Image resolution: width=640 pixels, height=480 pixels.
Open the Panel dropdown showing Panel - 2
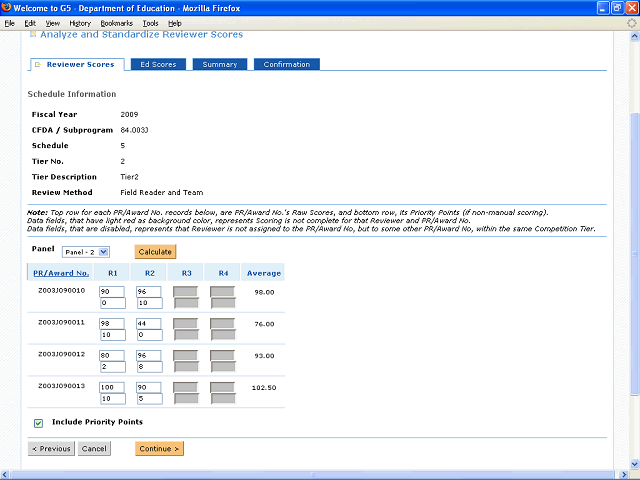coord(86,252)
